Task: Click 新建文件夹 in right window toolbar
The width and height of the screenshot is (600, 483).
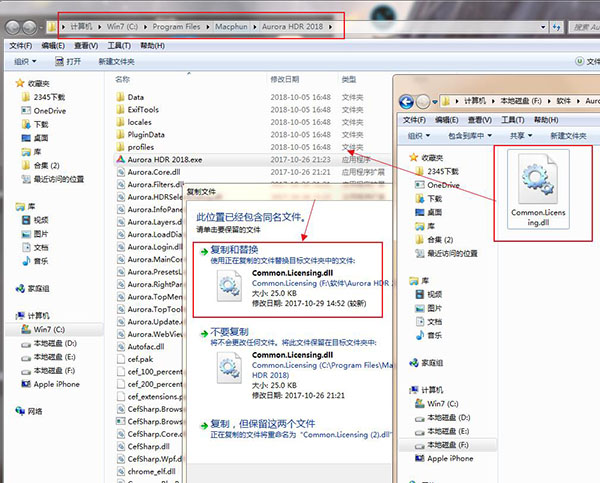Action: pos(568,136)
